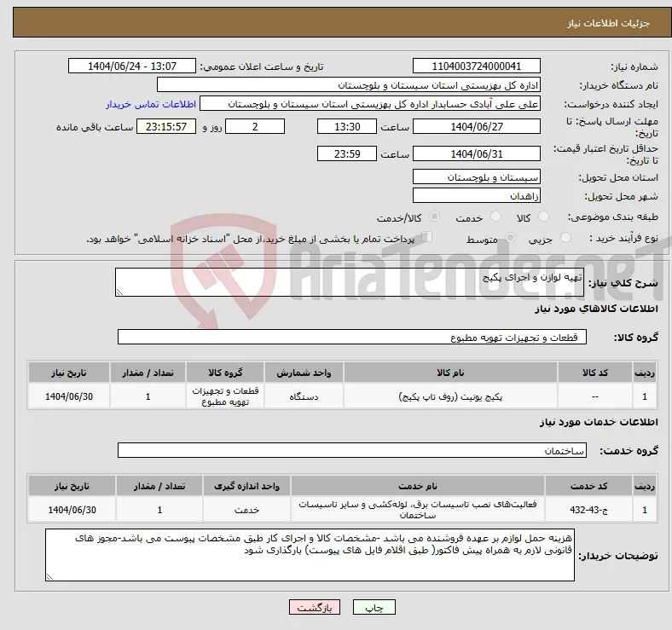Click the قطعات و تجهیزات تهویه مطبوع table cell
Viewport: 672px width, 630px height.
pos(225,396)
